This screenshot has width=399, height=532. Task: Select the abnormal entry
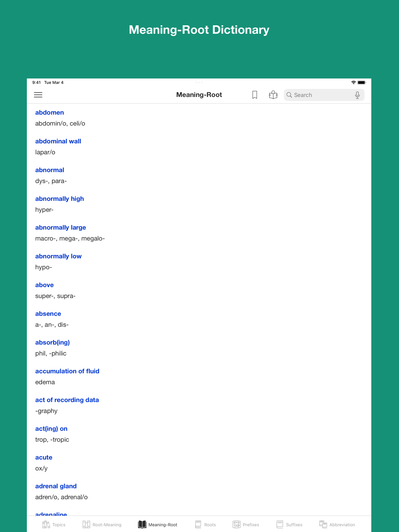click(49, 170)
